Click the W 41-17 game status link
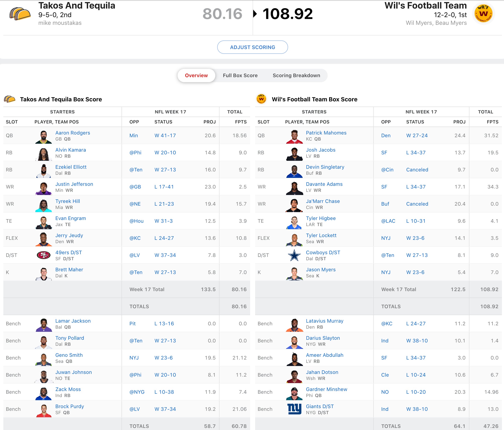The width and height of the screenshot is (504, 430). point(165,136)
